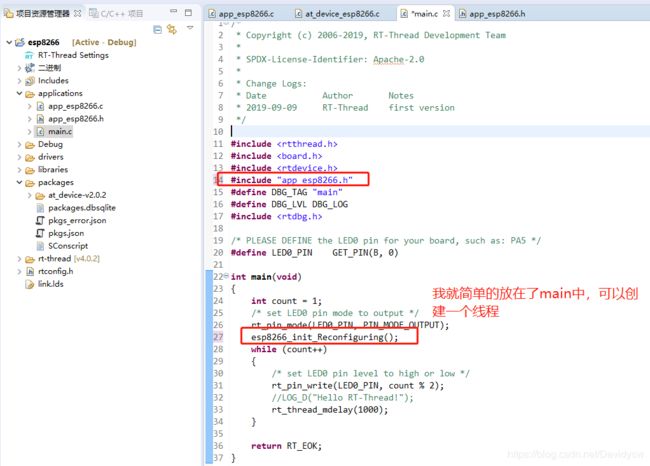This screenshot has height=466, width=650.
Task: Click the Apache-2.0 license text
Action: [x=398, y=59]
